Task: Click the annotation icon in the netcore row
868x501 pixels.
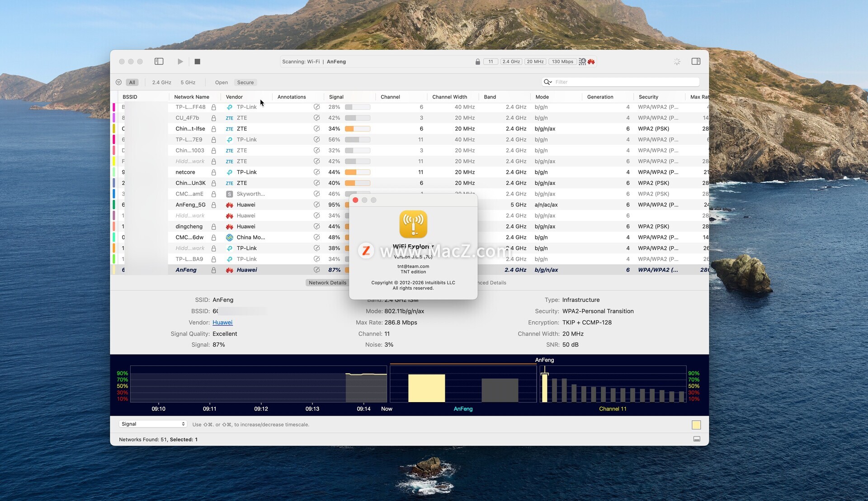Action: [x=316, y=172]
